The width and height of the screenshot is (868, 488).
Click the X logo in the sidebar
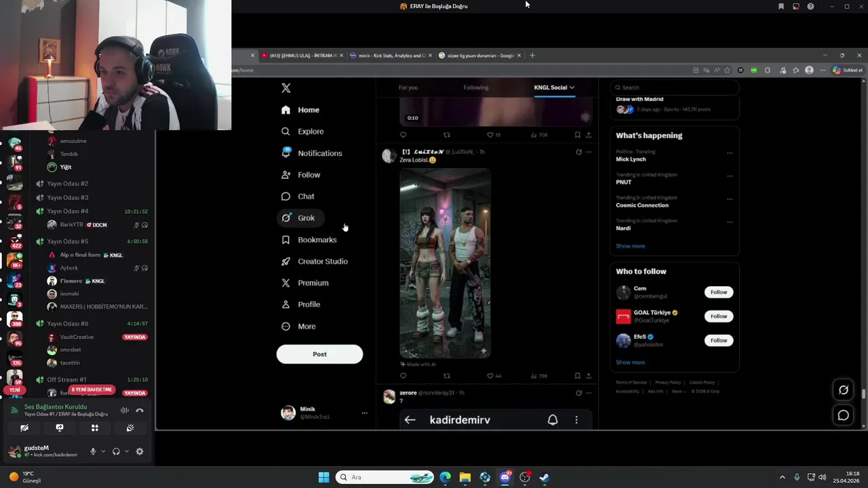(285, 88)
